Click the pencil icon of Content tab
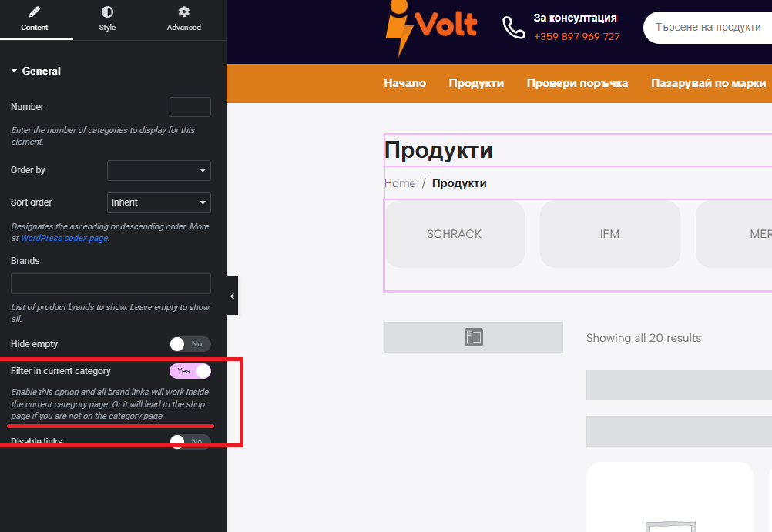772x532 pixels. (x=35, y=12)
